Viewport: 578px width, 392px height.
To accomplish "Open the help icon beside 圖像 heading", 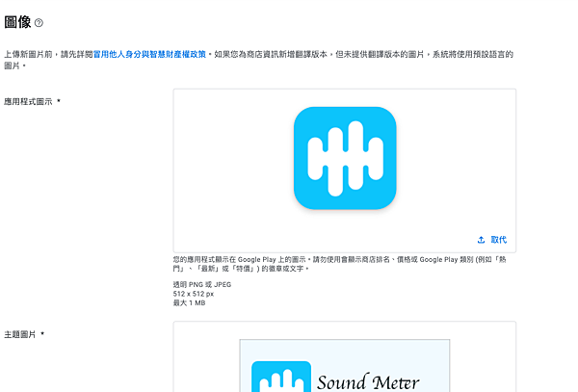I will coord(39,23).
